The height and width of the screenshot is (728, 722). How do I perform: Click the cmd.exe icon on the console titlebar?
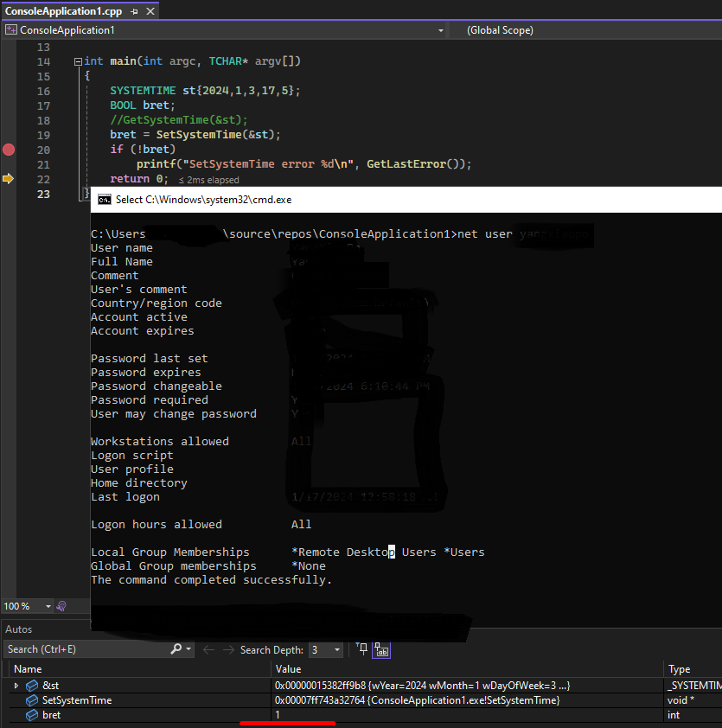[105, 199]
